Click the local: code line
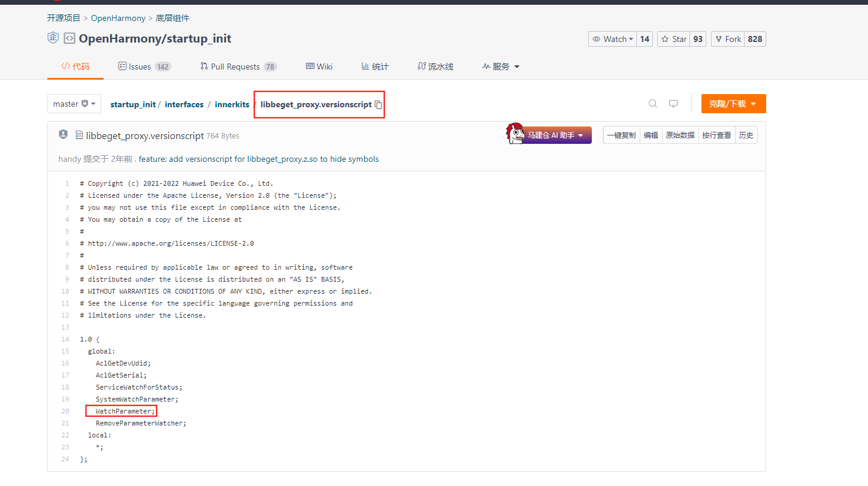Viewport: 868px width, 486px height. tap(99, 435)
